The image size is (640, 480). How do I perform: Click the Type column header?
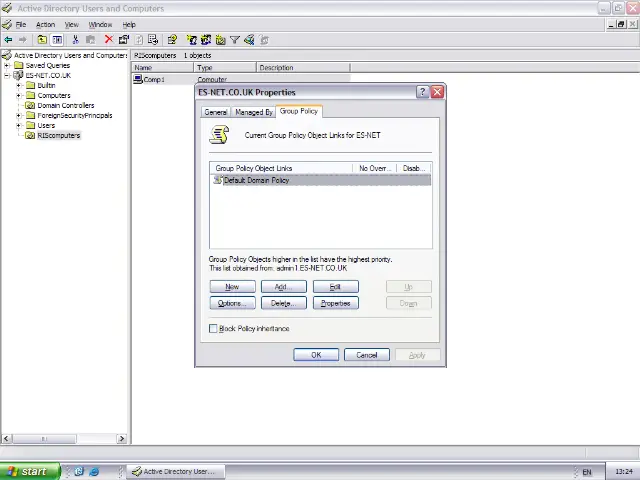[225, 68]
